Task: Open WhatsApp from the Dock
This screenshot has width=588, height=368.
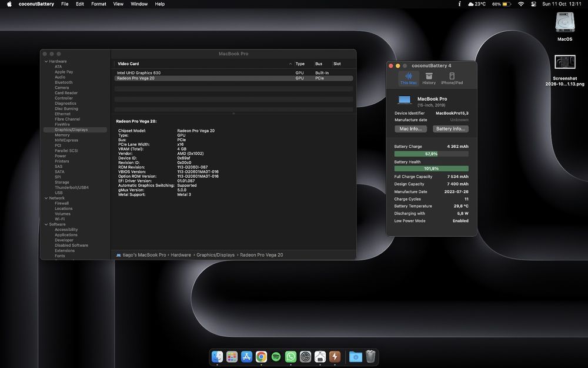Action: click(x=290, y=356)
